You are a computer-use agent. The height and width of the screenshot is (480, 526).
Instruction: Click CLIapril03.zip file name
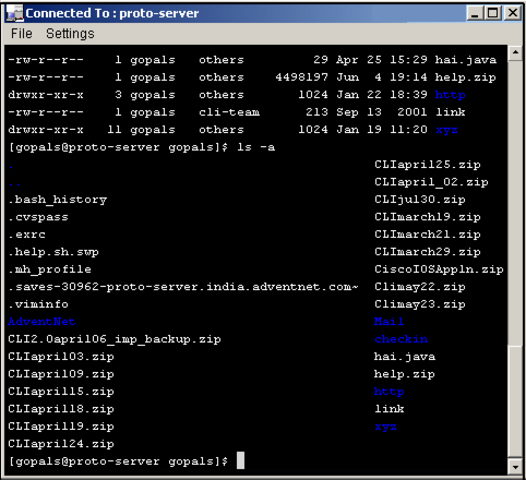click(61, 357)
